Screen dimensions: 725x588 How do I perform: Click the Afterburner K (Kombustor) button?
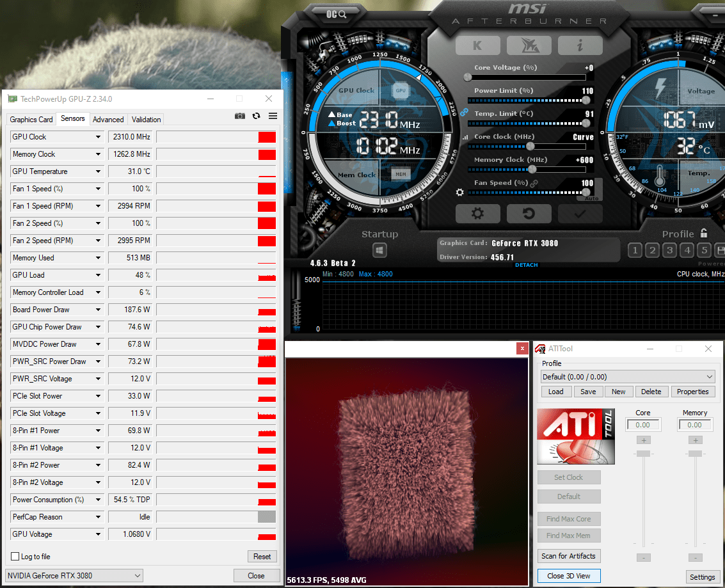click(477, 46)
